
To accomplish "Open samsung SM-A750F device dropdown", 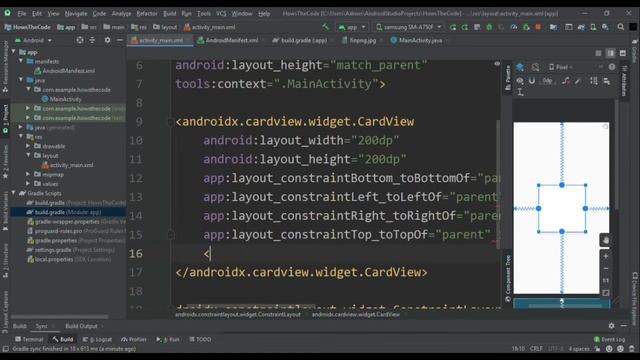I will point(409,27).
